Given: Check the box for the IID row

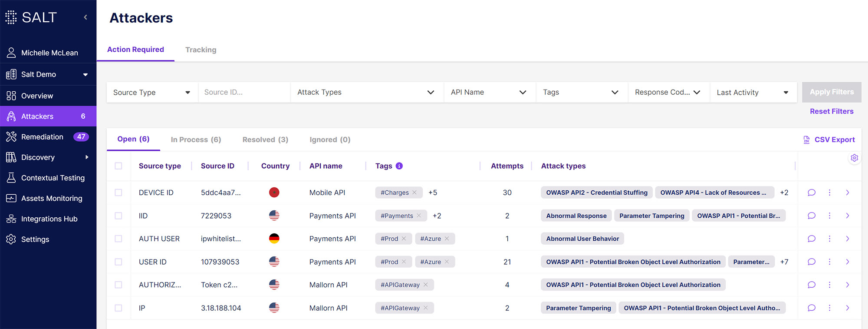Looking at the screenshot, I should (x=118, y=216).
